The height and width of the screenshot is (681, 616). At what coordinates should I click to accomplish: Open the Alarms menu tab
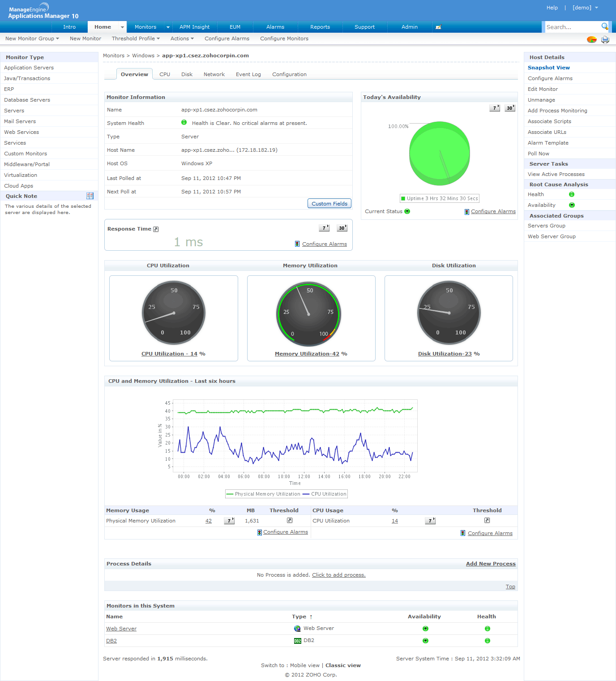click(x=275, y=27)
